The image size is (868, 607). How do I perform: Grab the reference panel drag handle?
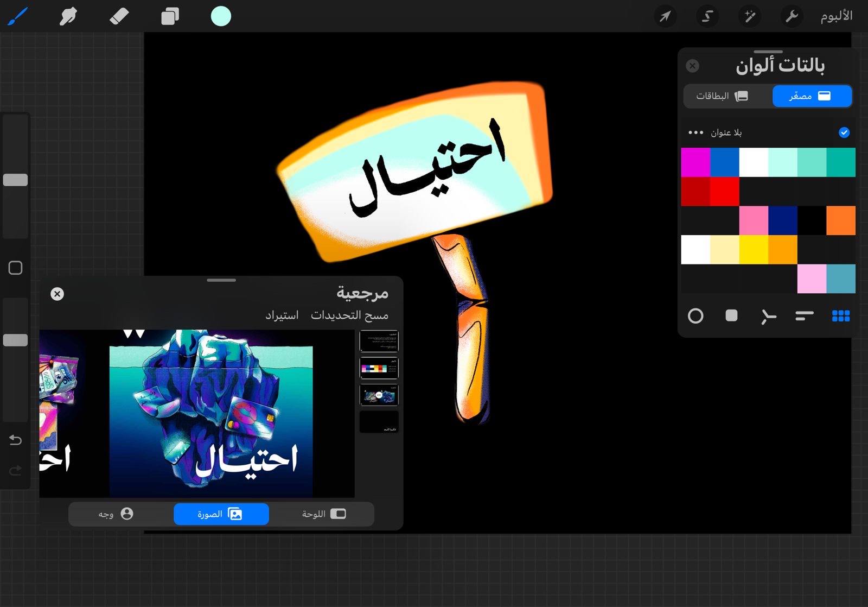tap(221, 280)
